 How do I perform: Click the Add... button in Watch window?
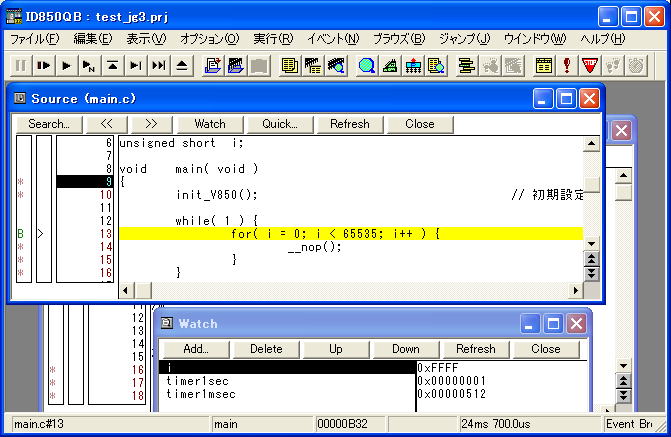196,349
